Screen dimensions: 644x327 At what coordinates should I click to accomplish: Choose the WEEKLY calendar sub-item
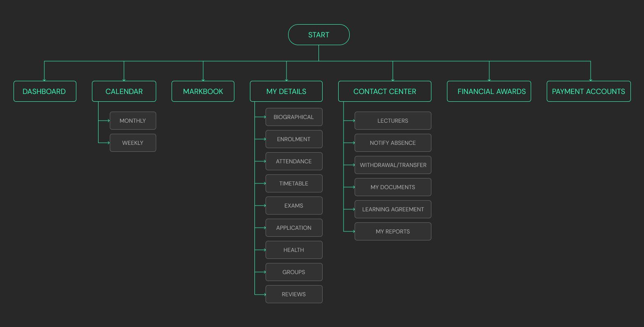pos(133,143)
